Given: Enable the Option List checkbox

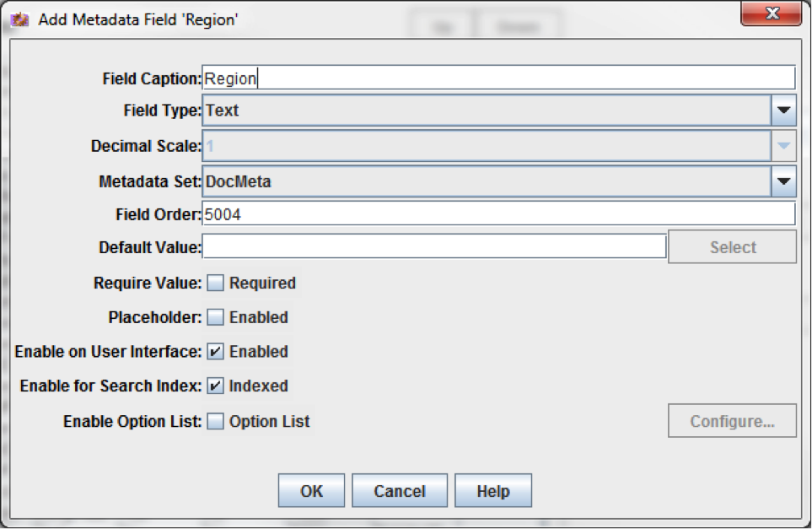Looking at the screenshot, I should [x=215, y=421].
